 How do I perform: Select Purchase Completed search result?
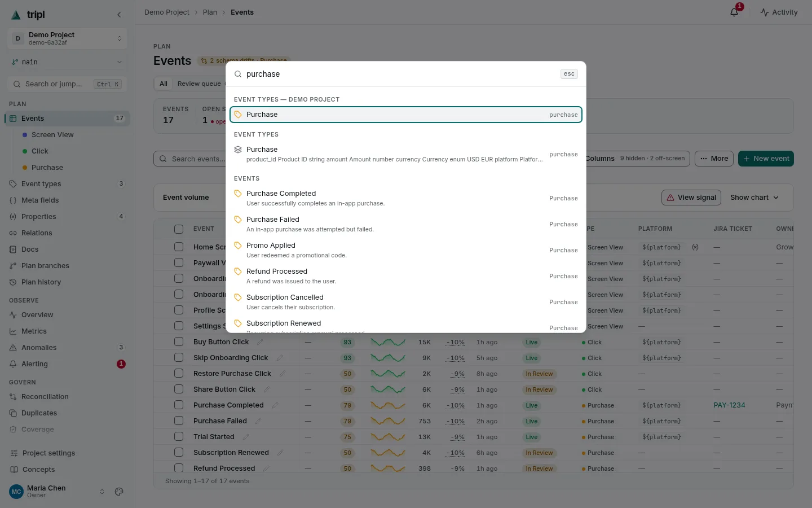(406, 198)
